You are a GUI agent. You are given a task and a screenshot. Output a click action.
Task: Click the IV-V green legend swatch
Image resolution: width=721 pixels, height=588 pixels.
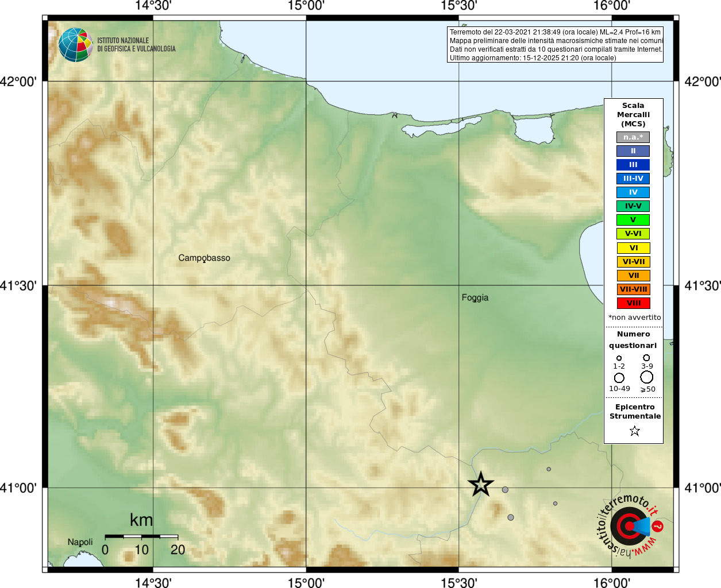click(x=633, y=206)
